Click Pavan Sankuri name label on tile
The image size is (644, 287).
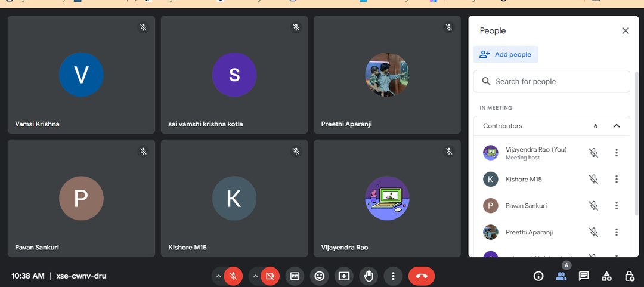[x=37, y=248]
